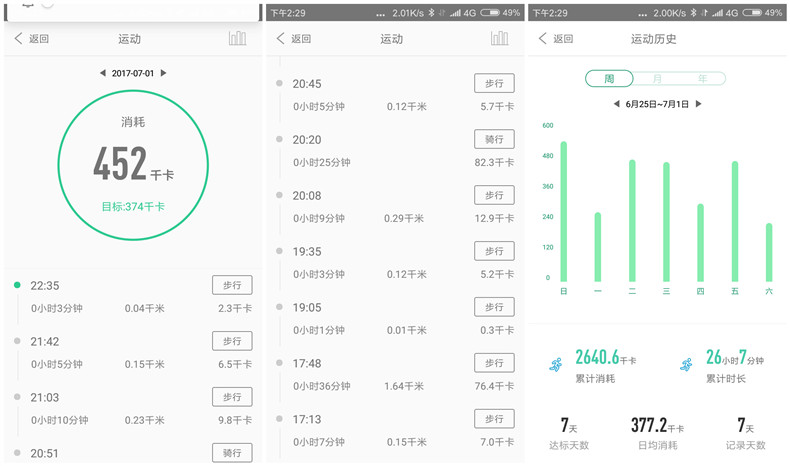The width and height of the screenshot is (790, 466).
Task: Open chart icon in the leftmost screen header
Action: [237, 39]
